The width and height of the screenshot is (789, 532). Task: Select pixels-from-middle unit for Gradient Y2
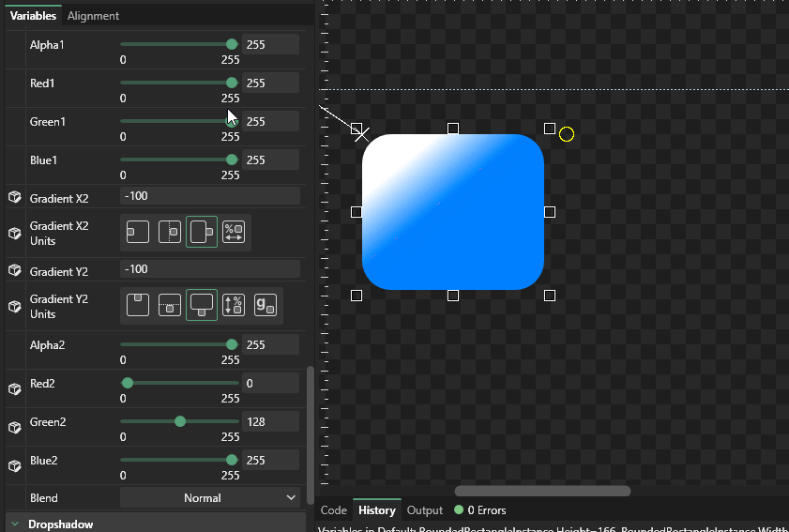170,305
